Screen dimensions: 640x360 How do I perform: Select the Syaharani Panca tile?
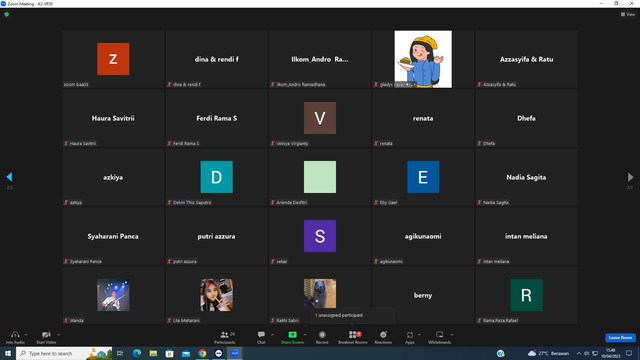tap(113, 236)
